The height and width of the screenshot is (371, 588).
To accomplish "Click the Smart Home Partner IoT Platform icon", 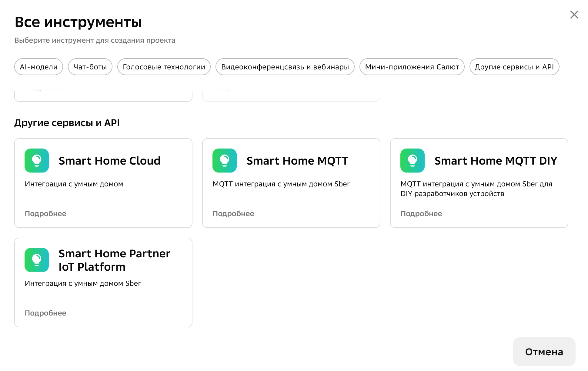I will tap(36, 260).
